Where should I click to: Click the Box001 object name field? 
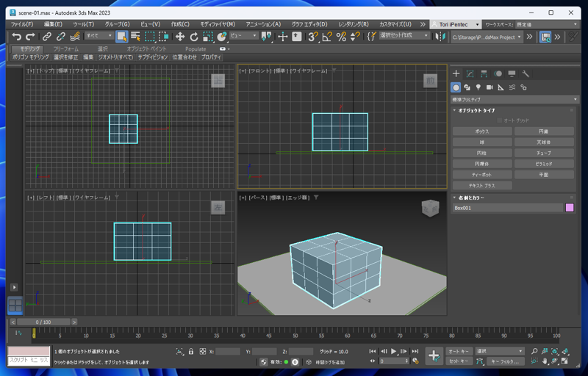(x=508, y=208)
